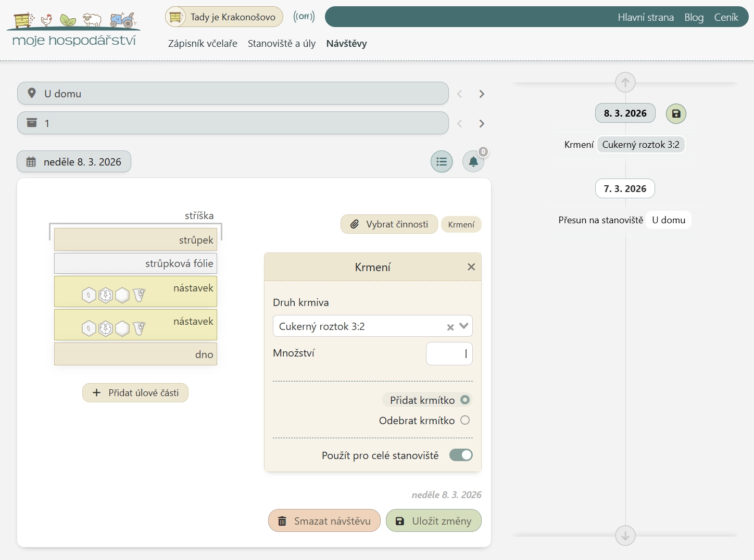754x560 pixels.
Task: Close the Krmení panel
Action: 471,267
